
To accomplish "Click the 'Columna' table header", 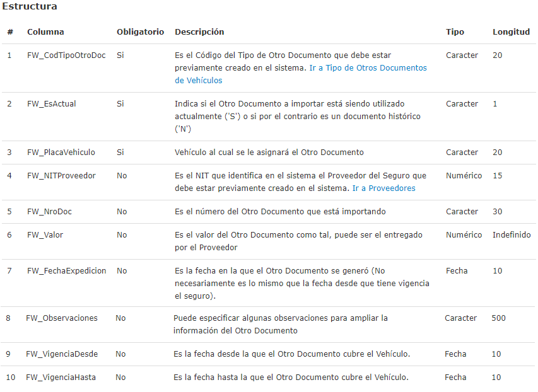I will pyautogui.click(x=45, y=32).
